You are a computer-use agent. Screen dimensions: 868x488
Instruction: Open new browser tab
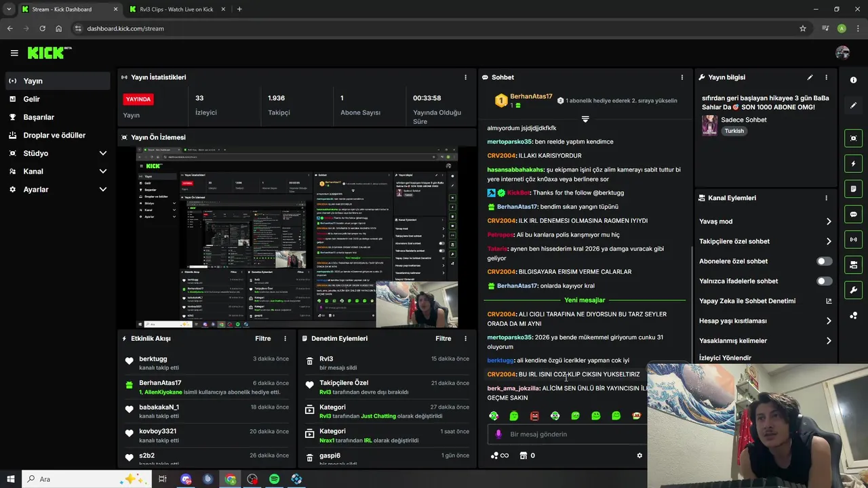point(239,9)
